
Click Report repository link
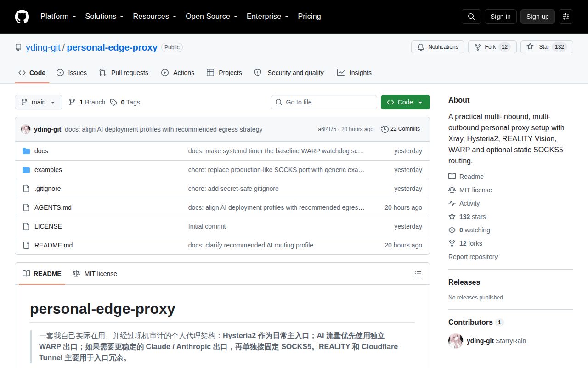point(473,257)
